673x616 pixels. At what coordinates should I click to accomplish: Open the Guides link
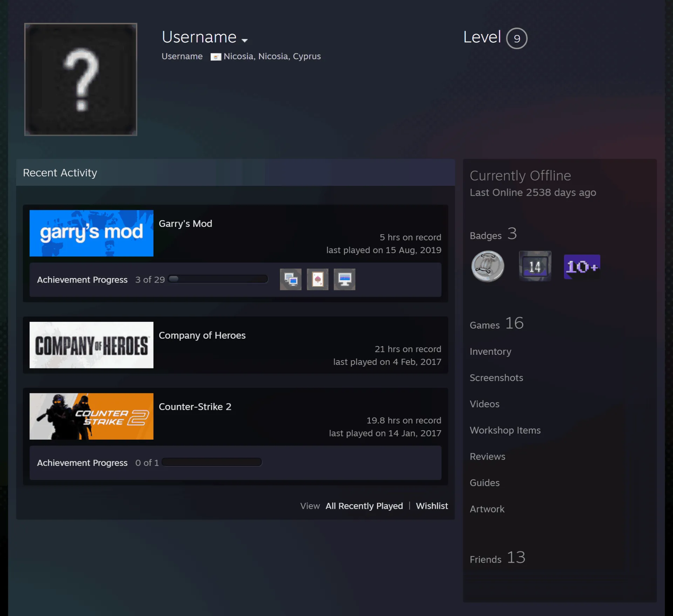click(484, 483)
